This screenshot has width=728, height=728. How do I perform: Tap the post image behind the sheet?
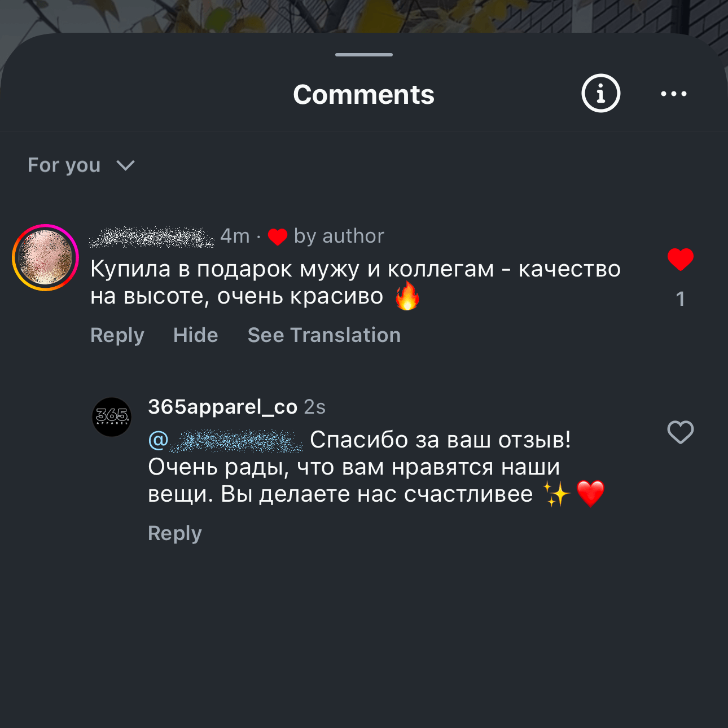[363, 14]
